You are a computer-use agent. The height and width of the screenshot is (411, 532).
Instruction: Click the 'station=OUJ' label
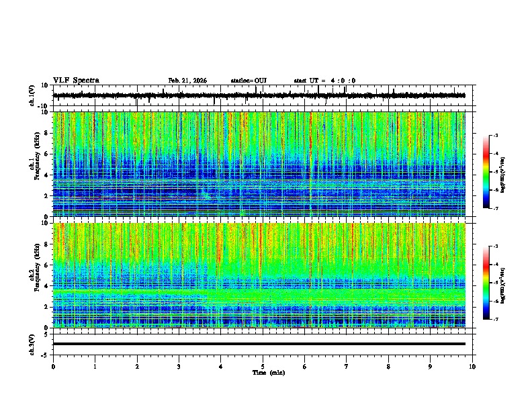click(x=249, y=81)
